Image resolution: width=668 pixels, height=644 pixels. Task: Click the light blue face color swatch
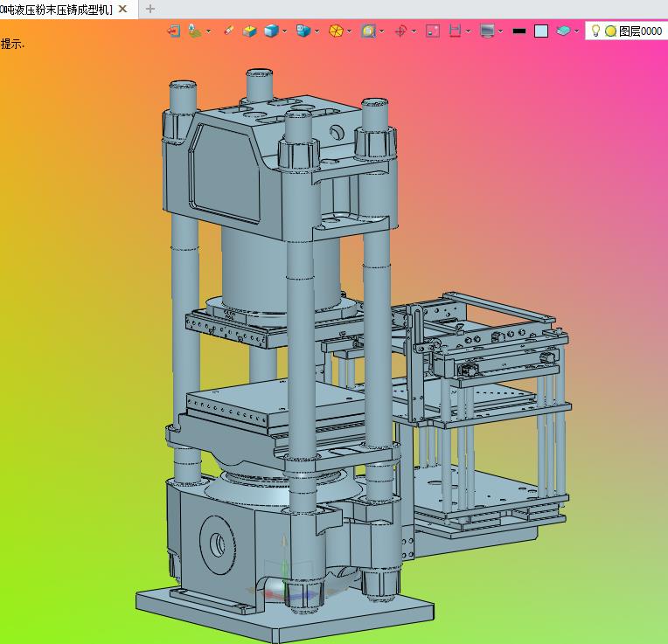[x=541, y=31]
